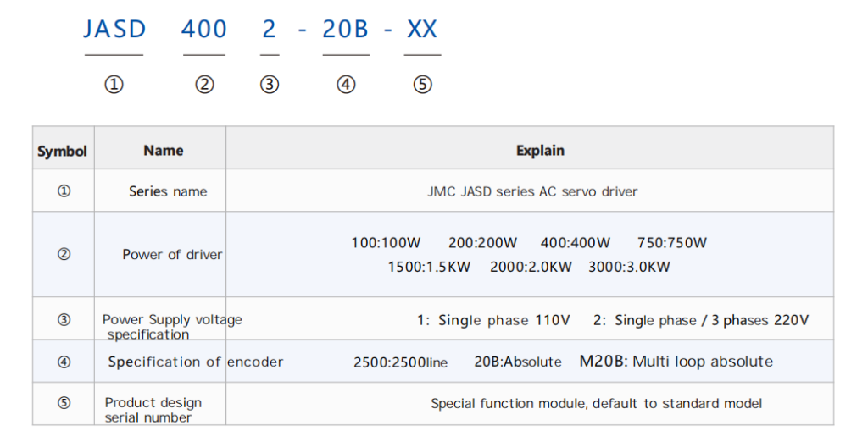Click the Explain column header
The width and height of the screenshot is (868, 442).
[x=540, y=151]
